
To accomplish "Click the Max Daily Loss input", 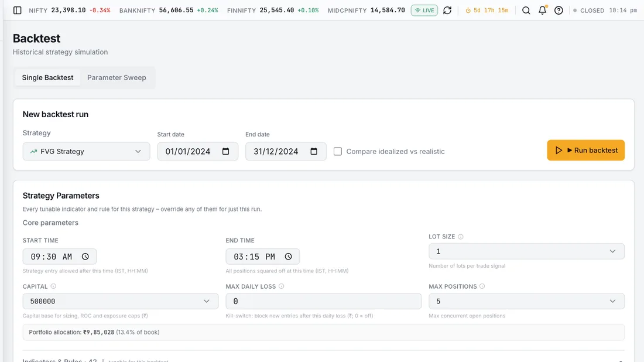I will pos(323,301).
